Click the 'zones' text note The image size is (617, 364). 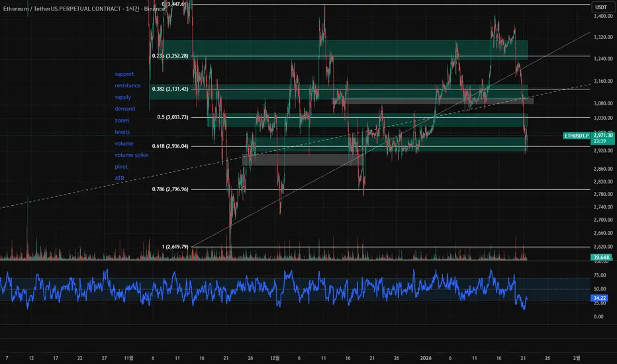tap(122, 120)
